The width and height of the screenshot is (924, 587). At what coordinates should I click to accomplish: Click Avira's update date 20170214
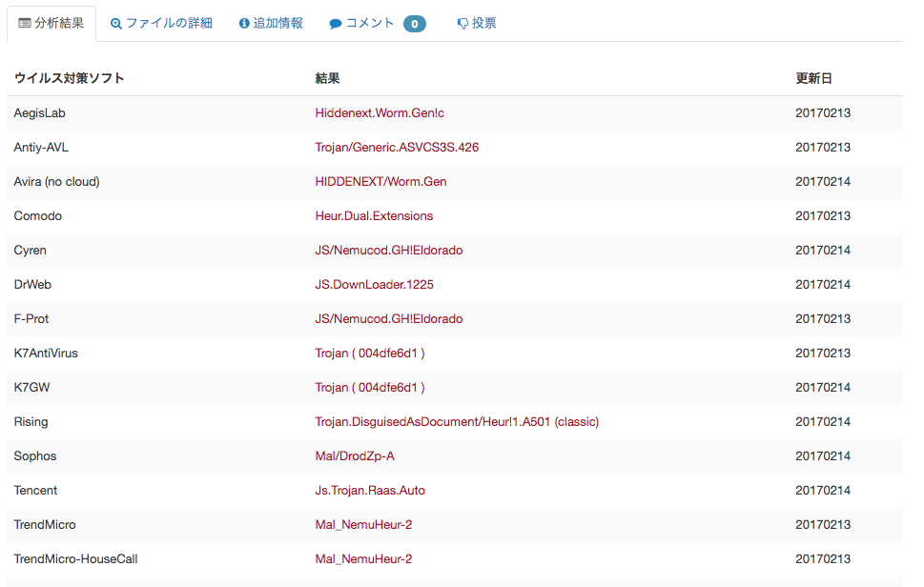coord(823,181)
